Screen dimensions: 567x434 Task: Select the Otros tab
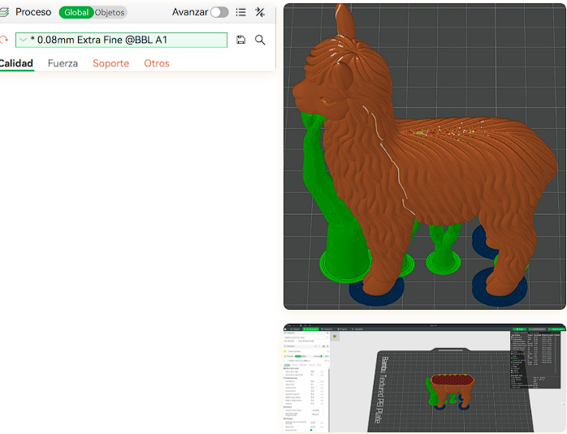157,63
